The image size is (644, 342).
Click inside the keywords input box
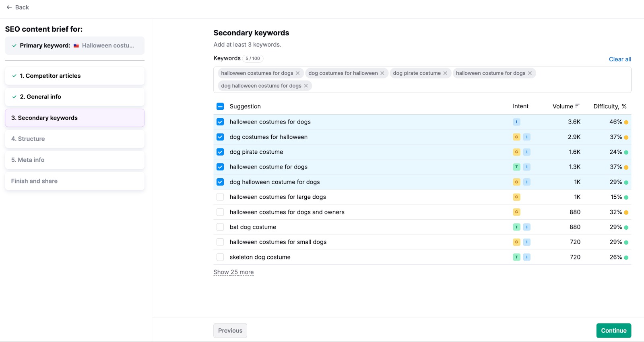coord(463,86)
